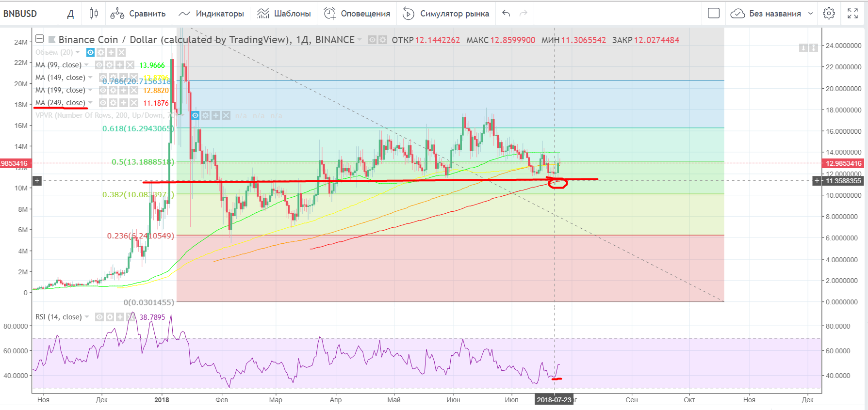Open RSI (14, close) settings gear
This screenshot has height=410, width=868.
(110, 317)
